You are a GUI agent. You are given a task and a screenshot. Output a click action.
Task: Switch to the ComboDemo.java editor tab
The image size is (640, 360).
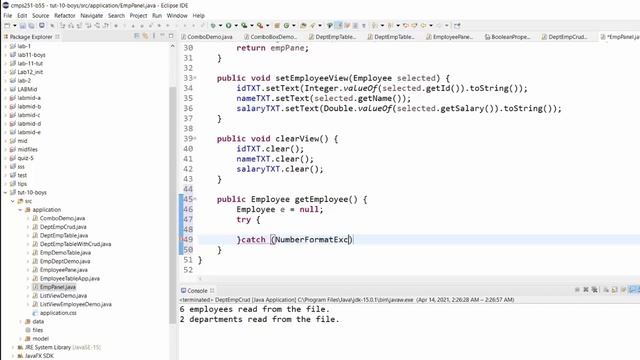point(207,37)
